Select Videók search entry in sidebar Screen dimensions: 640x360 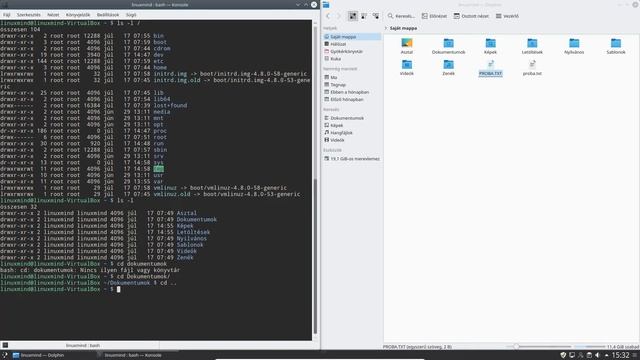coord(352,140)
